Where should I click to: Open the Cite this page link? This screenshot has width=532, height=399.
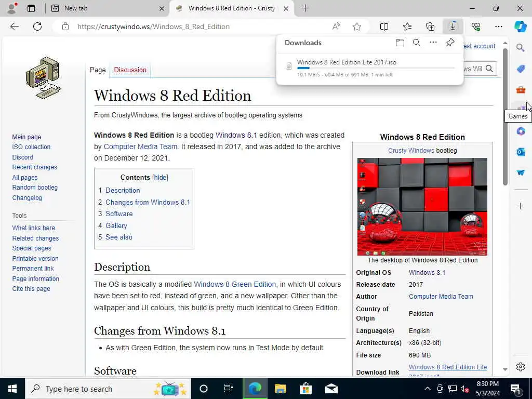click(x=31, y=289)
